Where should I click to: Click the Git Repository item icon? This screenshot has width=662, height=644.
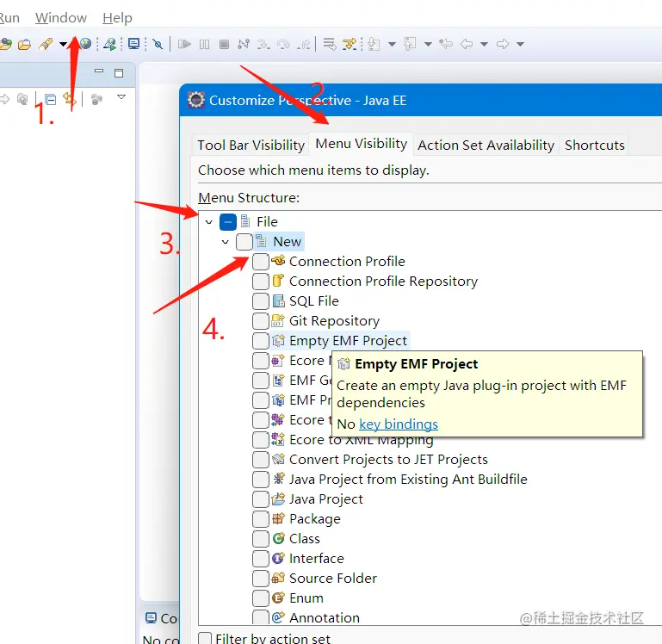point(278,320)
